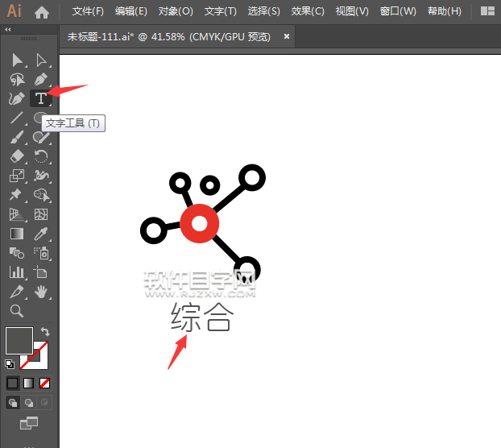The image size is (501, 448).
Task: Open the 帮助(H) menu
Action: click(445, 11)
